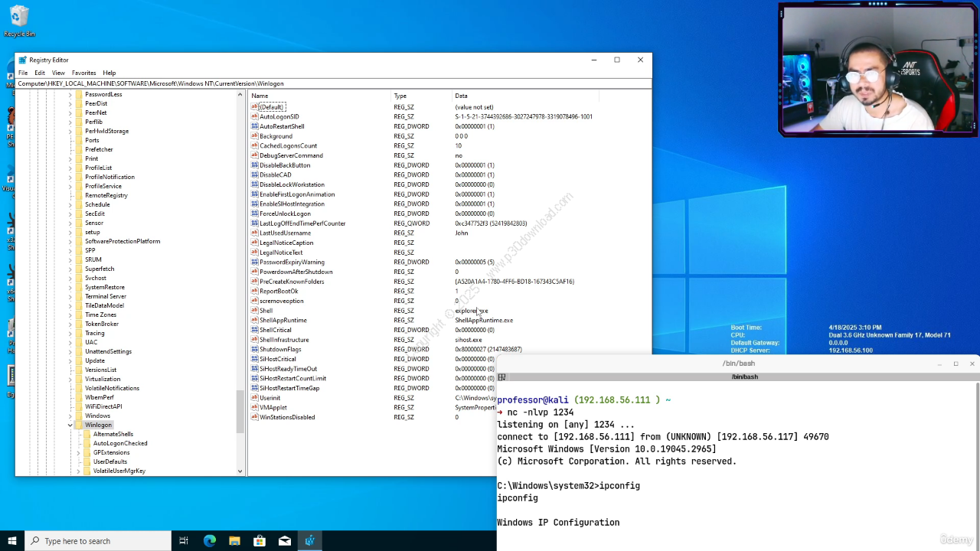Open the Favorites menu
This screenshot has width=980, height=551.
[84, 73]
